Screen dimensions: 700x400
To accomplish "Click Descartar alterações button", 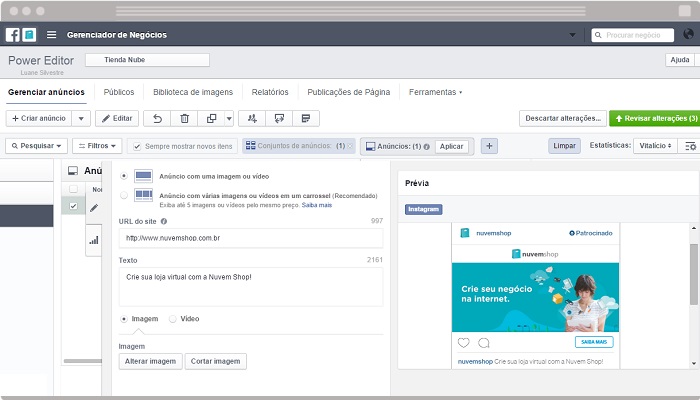I will pyautogui.click(x=563, y=118).
